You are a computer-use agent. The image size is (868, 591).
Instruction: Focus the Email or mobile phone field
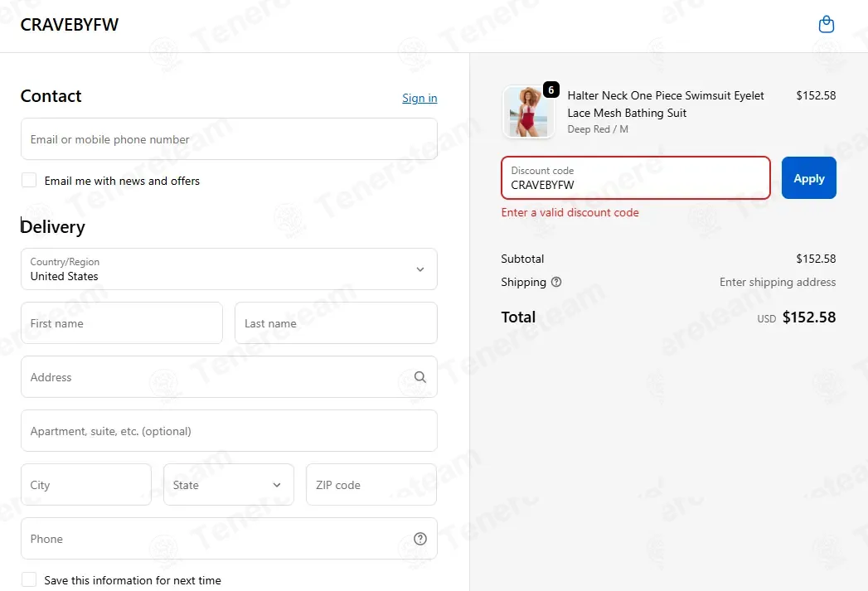pyautogui.click(x=229, y=139)
